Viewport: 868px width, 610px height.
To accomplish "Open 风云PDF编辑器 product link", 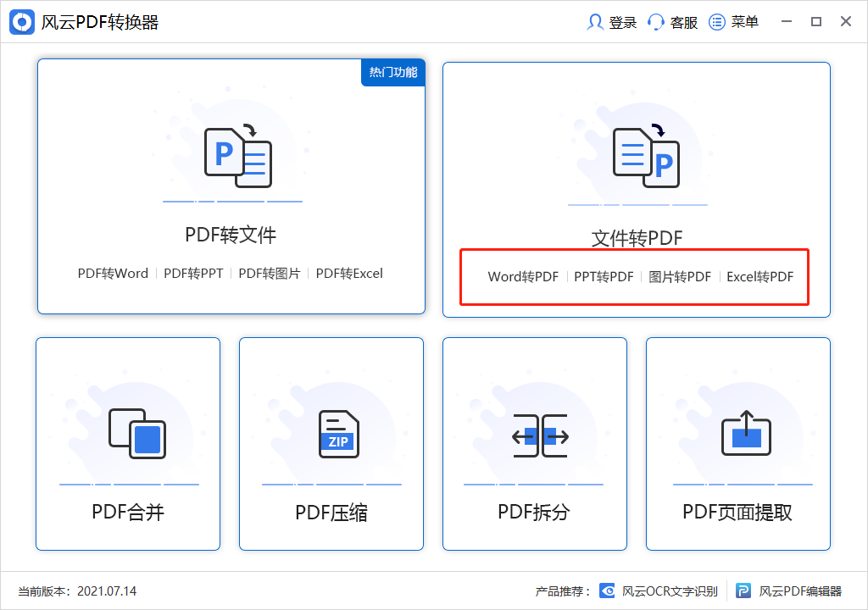I will (800, 591).
